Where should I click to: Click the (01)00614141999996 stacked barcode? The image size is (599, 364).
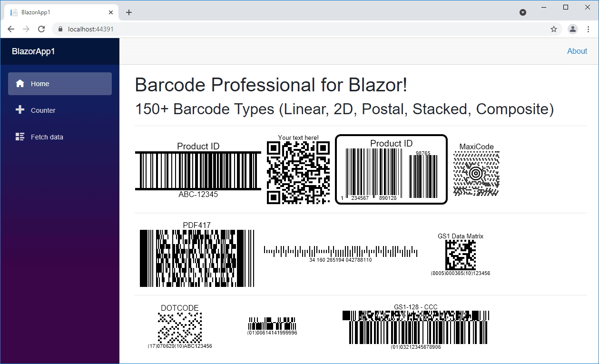pos(272,324)
